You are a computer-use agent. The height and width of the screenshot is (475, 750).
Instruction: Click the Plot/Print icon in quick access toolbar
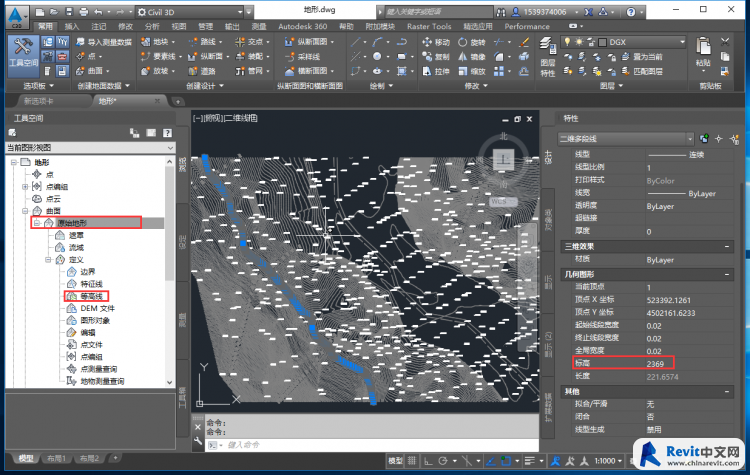click(x=84, y=12)
